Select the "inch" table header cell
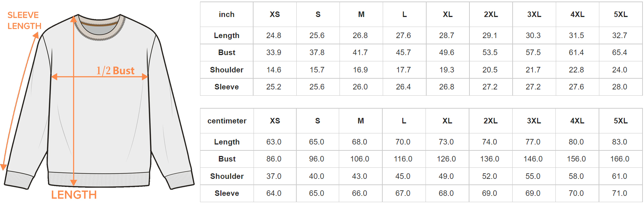 [x=227, y=14]
